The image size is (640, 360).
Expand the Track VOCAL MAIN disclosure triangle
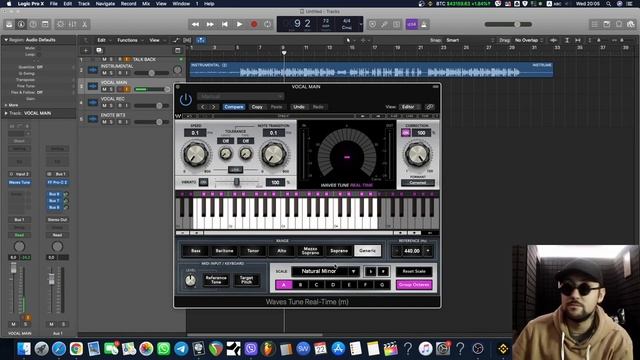pyautogui.click(x=6, y=113)
